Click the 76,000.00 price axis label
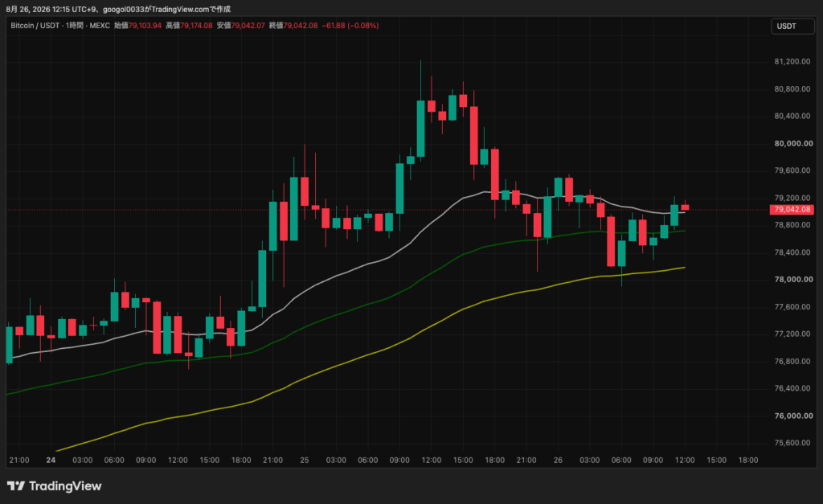Image resolution: width=823 pixels, height=504 pixels. click(x=793, y=416)
